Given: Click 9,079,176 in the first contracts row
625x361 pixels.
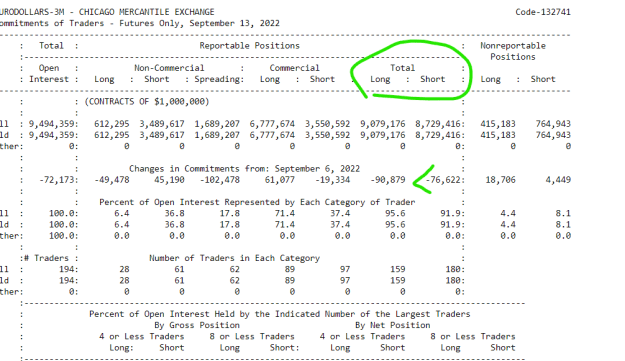Looking at the screenshot, I should [x=383, y=124].
